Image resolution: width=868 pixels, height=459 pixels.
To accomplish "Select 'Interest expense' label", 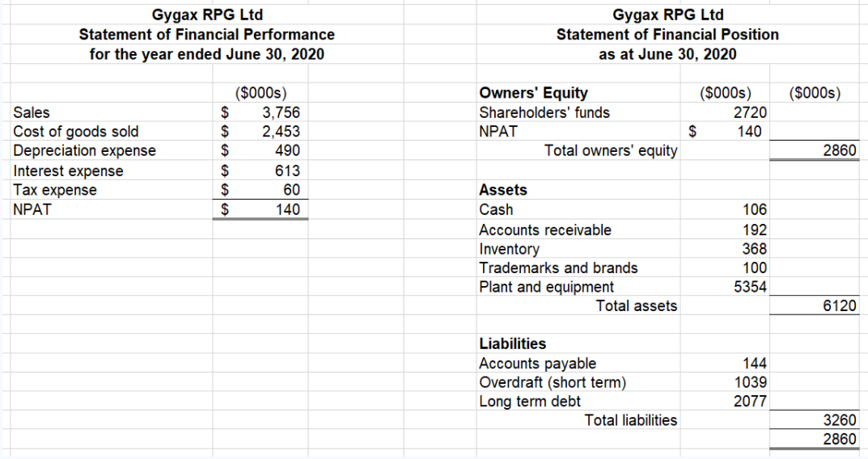I will point(68,171).
